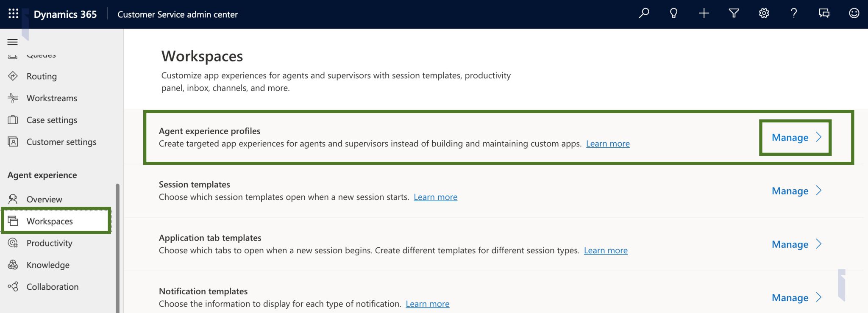Open the lightbulb assistant icon

click(x=673, y=14)
